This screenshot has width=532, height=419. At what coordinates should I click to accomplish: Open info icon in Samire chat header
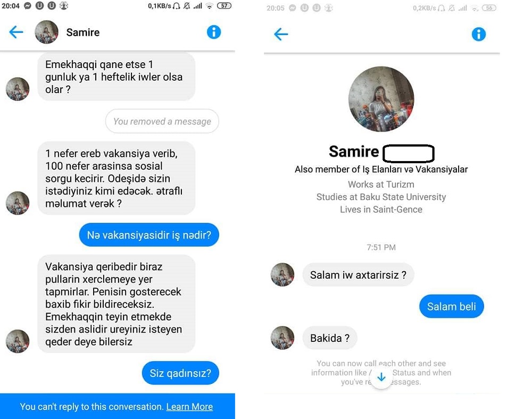coord(214,32)
